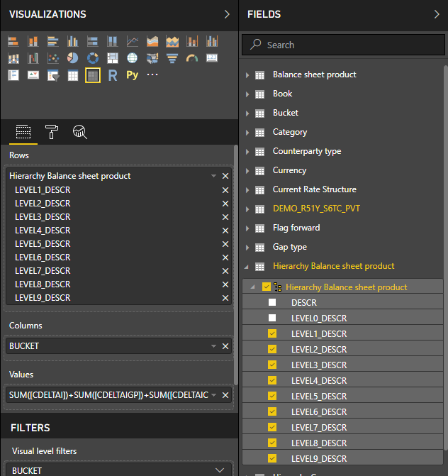Select the card visual
Viewport: 448px width, 476px height.
212,58
